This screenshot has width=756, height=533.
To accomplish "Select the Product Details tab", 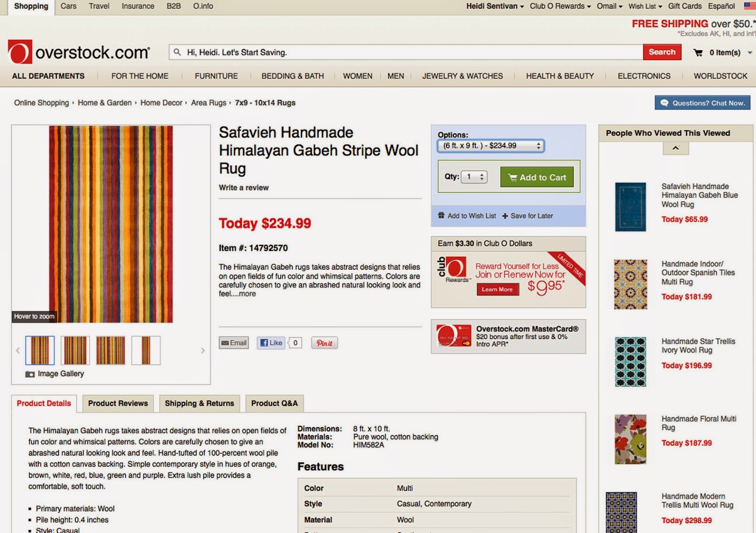I will click(44, 404).
